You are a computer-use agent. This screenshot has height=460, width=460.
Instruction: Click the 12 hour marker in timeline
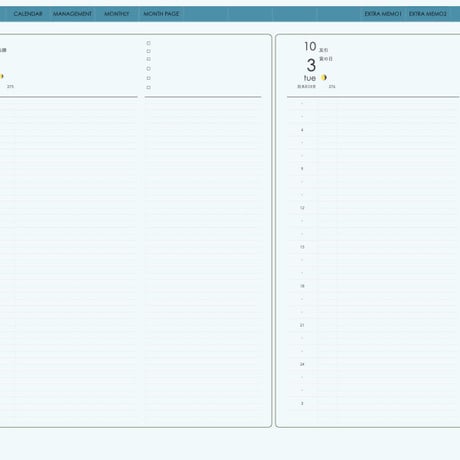click(x=302, y=208)
